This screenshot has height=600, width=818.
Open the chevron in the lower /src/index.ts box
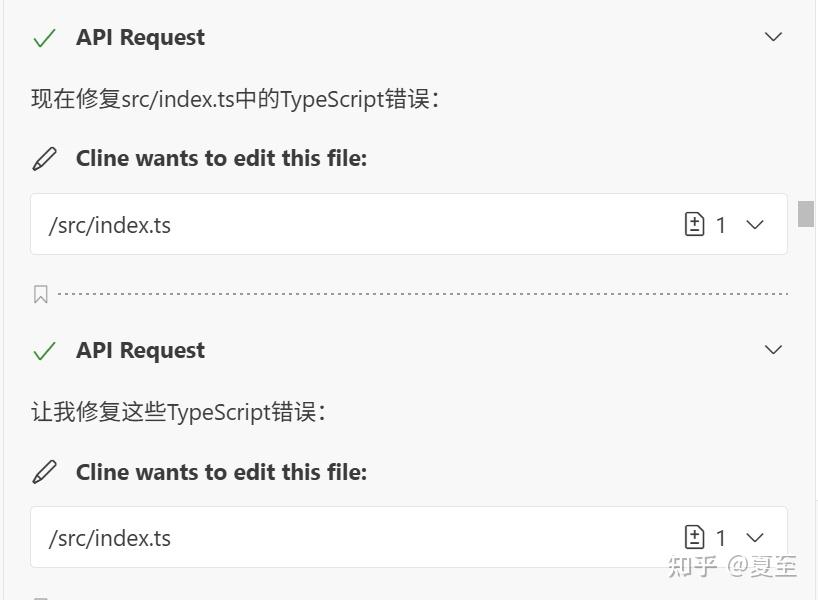point(755,538)
